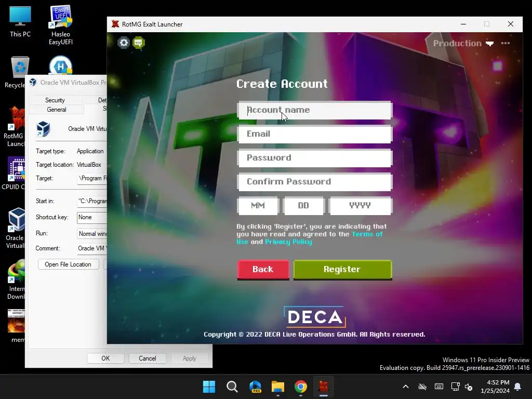Viewport: 532px width, 399px height.
Task: Click OK in VirtualBox Properties dialog
Action: pyautogui.click(x=105, y=358)
